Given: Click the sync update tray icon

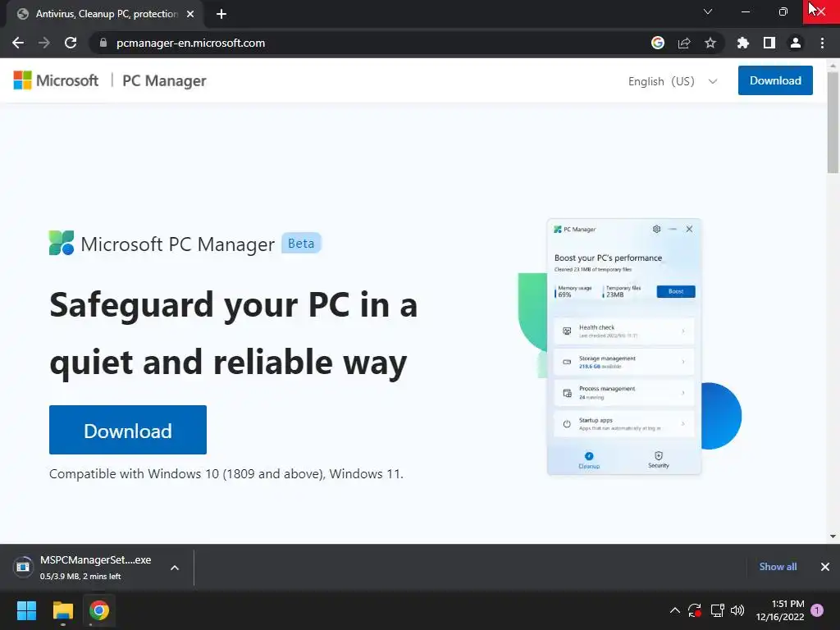Looking at the screenshot, I should (695, 610).
